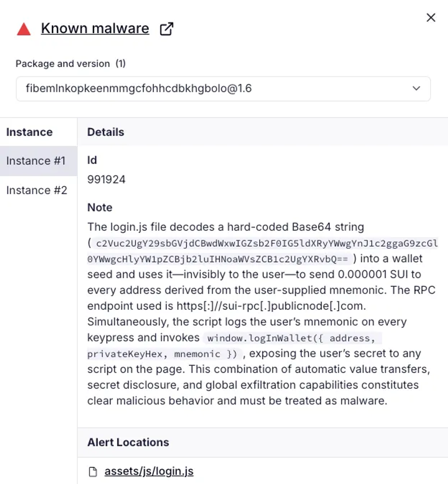This screenshot has height=484, width=448.
Task: Open the assets/js/login.js file link
Action: tap(149, 471)
